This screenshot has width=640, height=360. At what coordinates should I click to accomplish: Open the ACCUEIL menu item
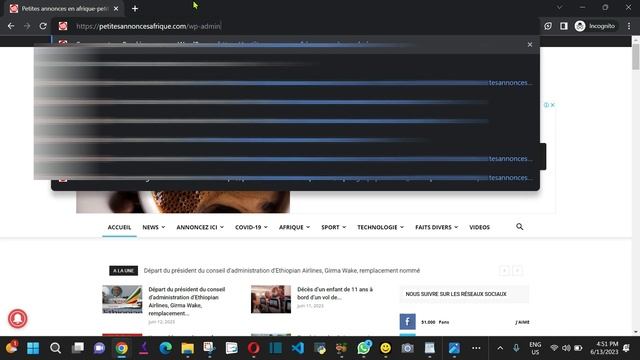pos(119,227)
